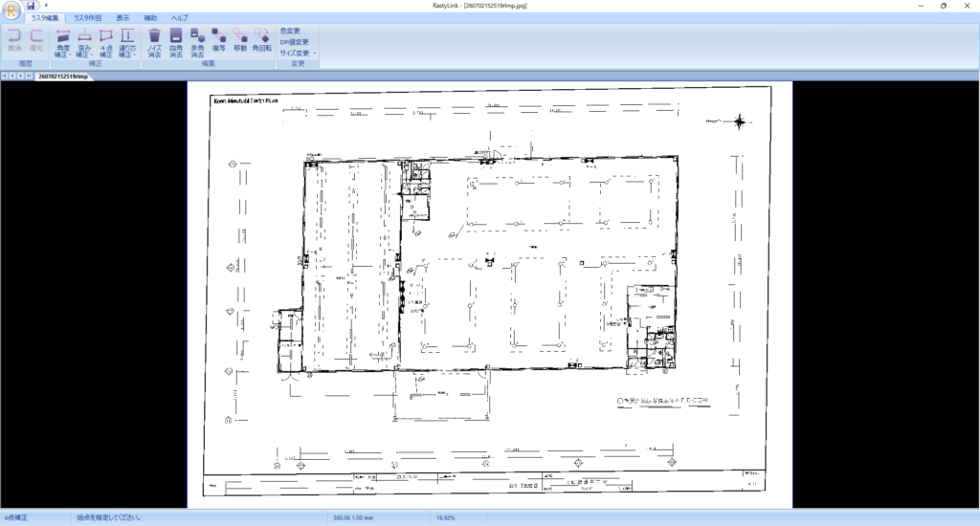Image resolution: width=980 pixels, height=526 pixels.
Task: Open the サイズ変更 dropdown
Action: click(x=298, y=54)
